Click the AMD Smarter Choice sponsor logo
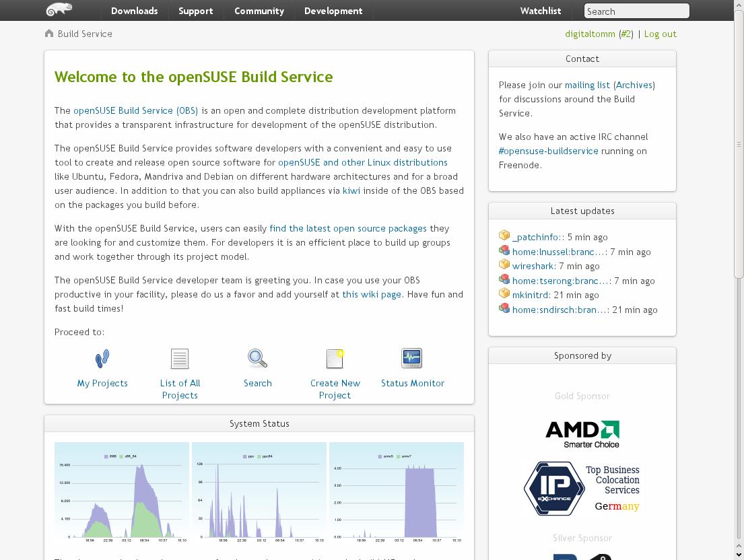Viewport: 744px width, 560px height. click(582, 434)
